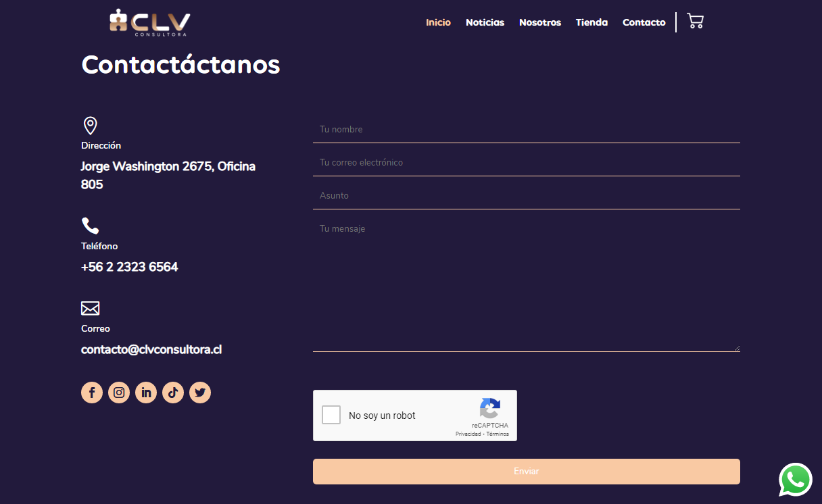The width and height of the screenshot is (822, 504).
Task: Focus the 'Tu correo electrónico' field
Action: 526,162
